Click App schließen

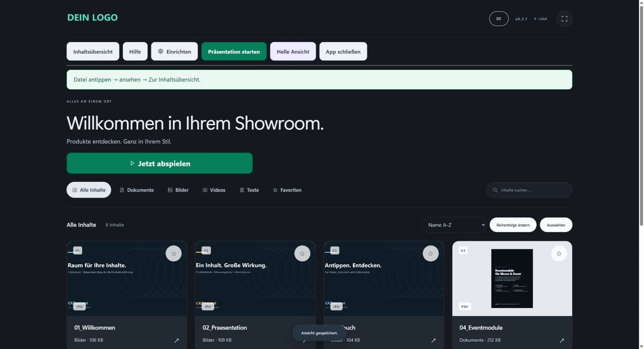pos(343,51)
